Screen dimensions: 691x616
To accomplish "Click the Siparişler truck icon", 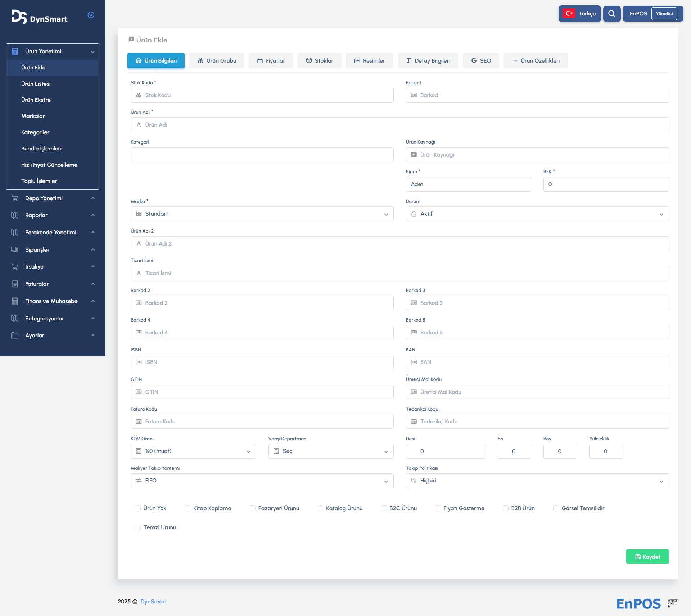I will click(15, 249).
